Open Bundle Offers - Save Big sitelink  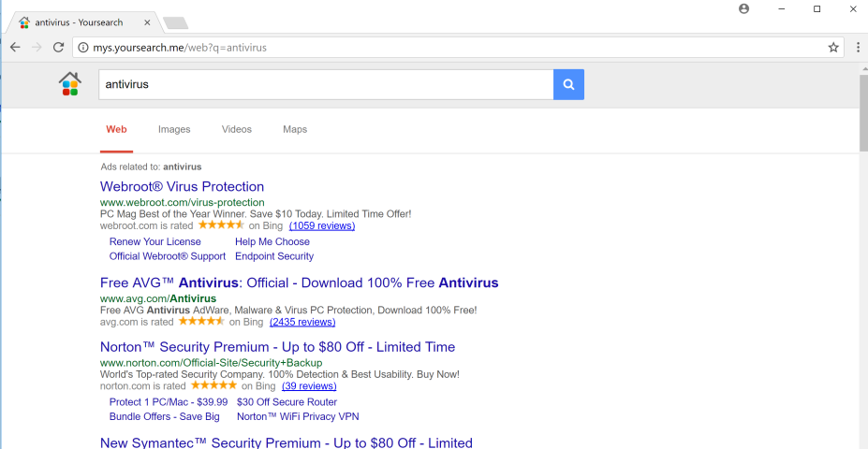(x=165, y=416)
